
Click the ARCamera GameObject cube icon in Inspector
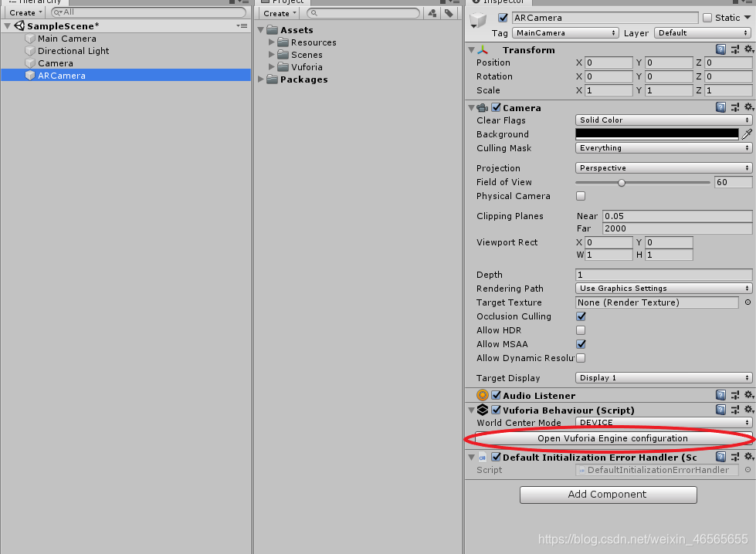[478, 20]
